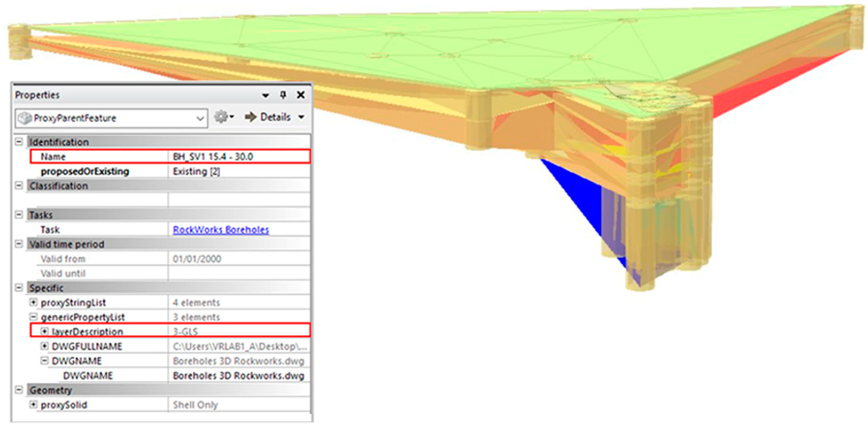Screen dimensions: 868x431
Task: Collapse the Tasks section
Action: pos(19,214)
